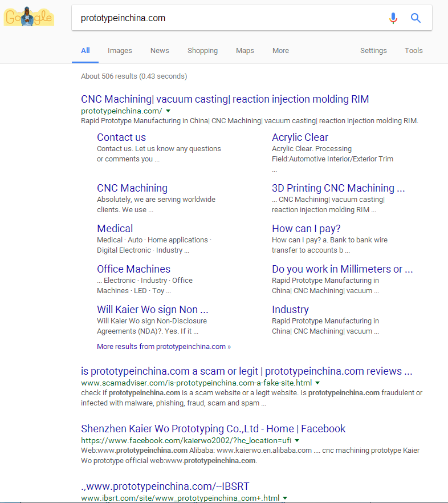448x503 pixels.
Task: Expand the dropdown arrow beside scamadviser.com URL
Action: point(317,383)
